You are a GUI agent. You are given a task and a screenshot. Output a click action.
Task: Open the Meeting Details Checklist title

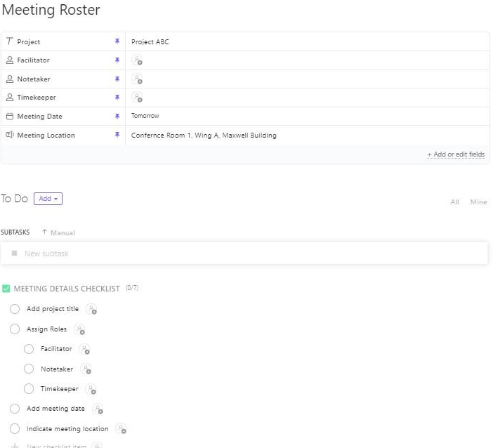point(67,289)
